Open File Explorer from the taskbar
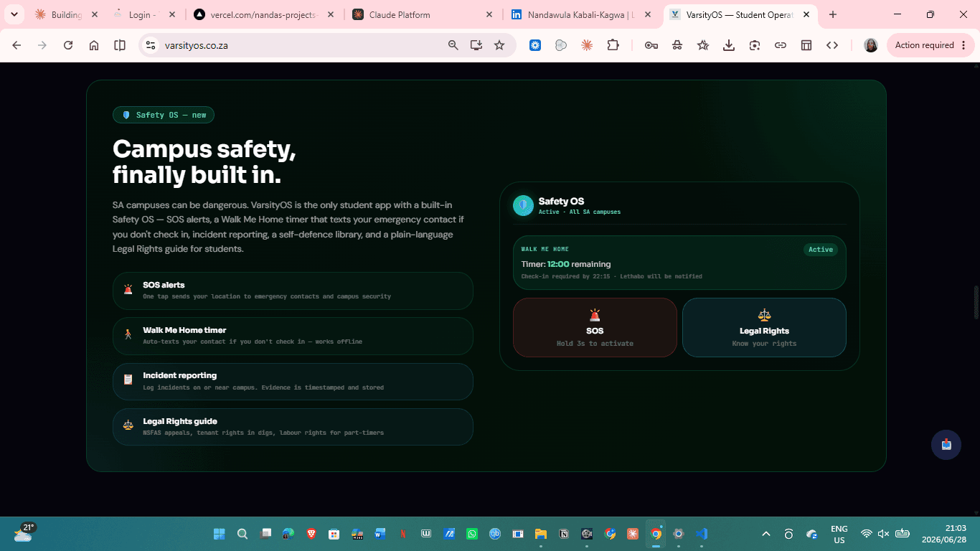 coord(541,534)
